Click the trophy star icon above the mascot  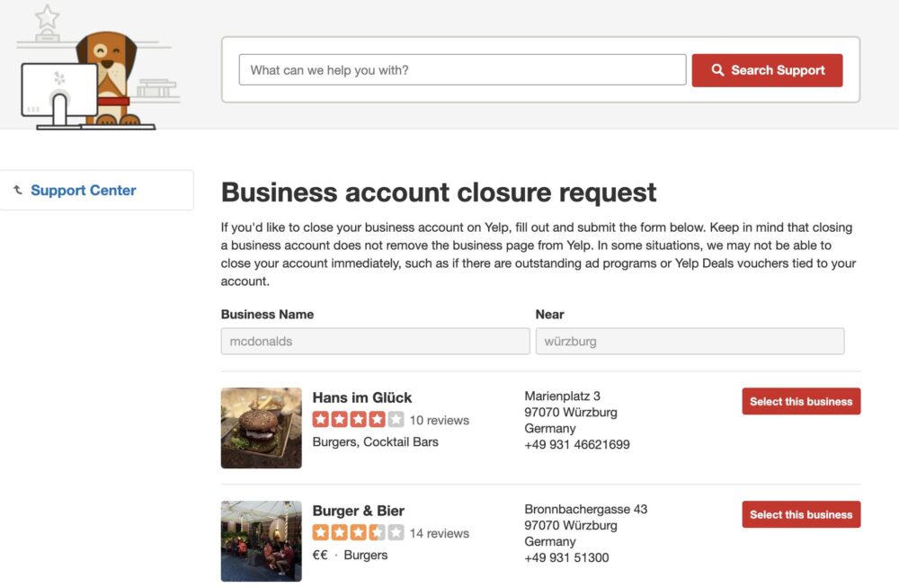(47, 17)
